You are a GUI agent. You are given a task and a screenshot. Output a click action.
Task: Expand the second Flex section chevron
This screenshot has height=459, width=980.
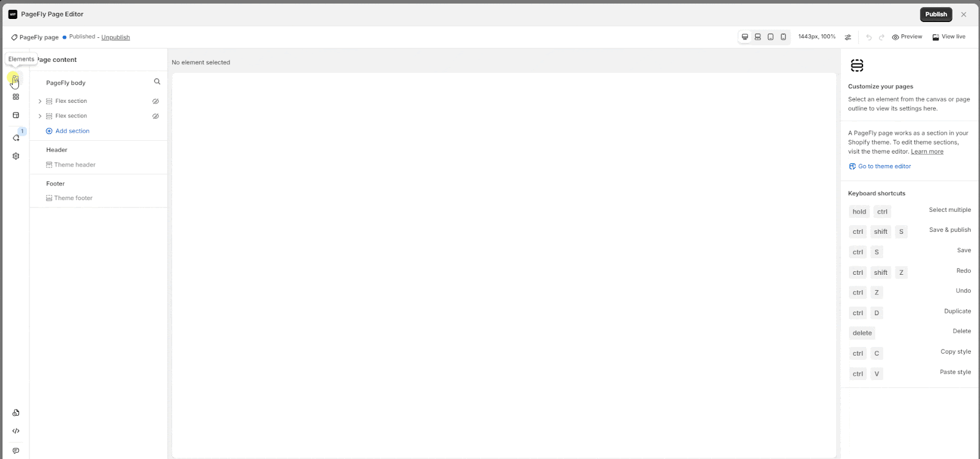tap(40, 116)
